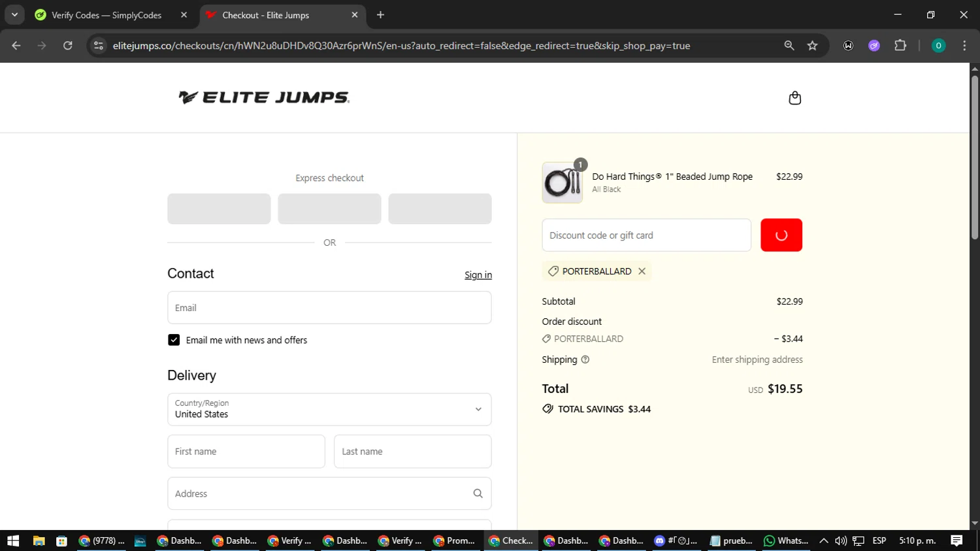
Task: Open the green profile avatar
Action: (x=938, y=46)
